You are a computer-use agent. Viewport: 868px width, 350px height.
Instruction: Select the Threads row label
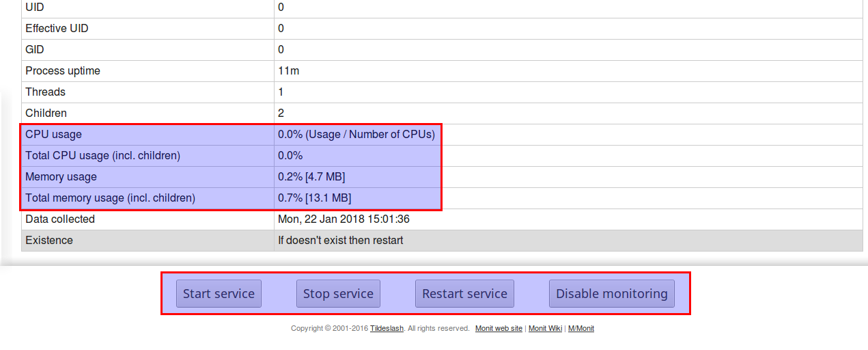point(45,92)
